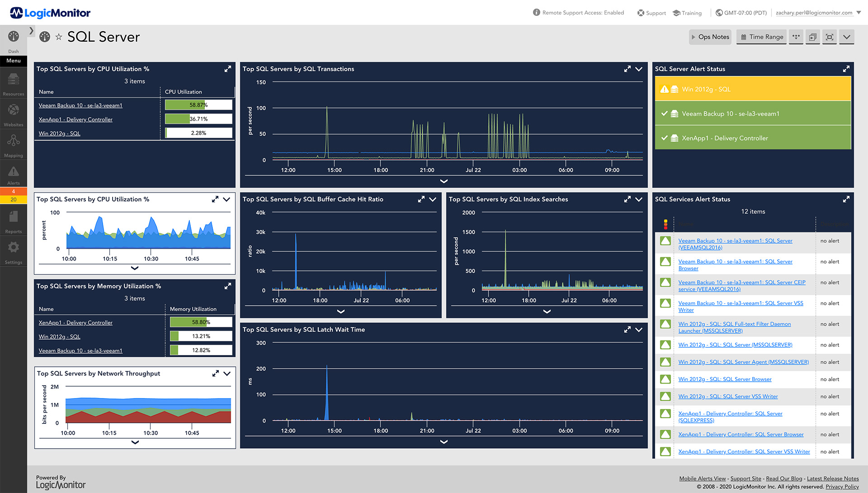Open SQL Index Searches options chevron

[639, 199]
